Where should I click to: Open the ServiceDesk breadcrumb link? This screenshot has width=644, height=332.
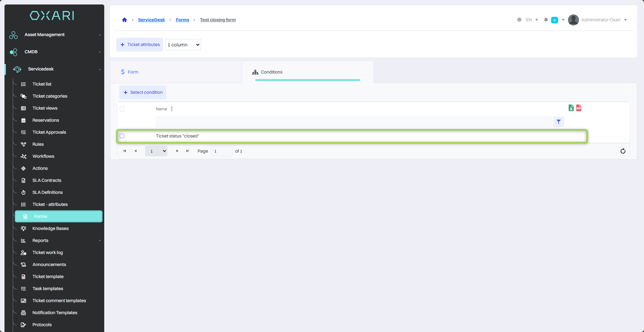click(151, 20)
